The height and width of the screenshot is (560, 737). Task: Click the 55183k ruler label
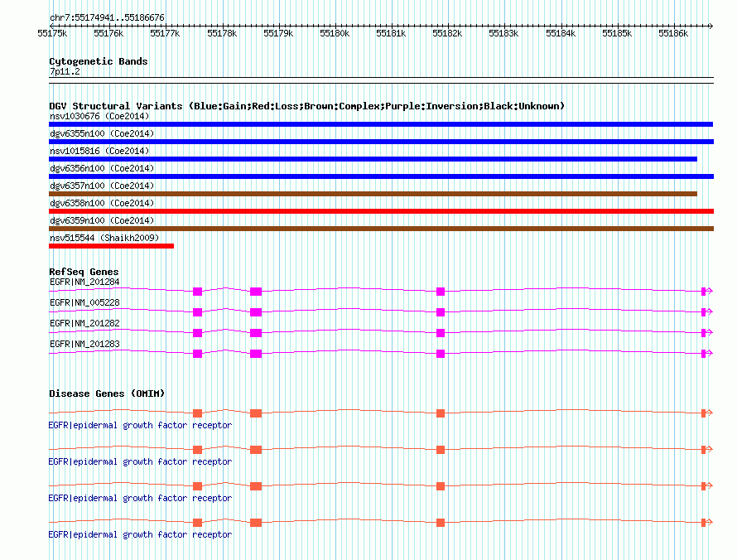(x=503, y=34)
